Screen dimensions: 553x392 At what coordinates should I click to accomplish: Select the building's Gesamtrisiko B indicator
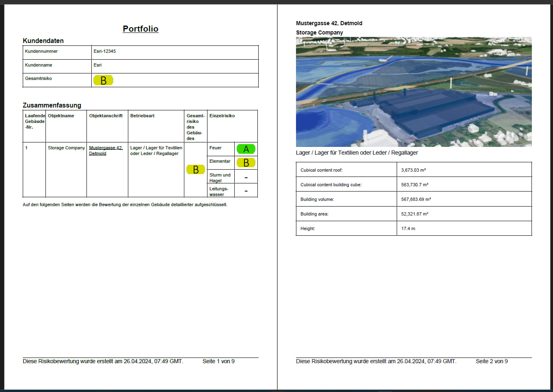[195, 169]
